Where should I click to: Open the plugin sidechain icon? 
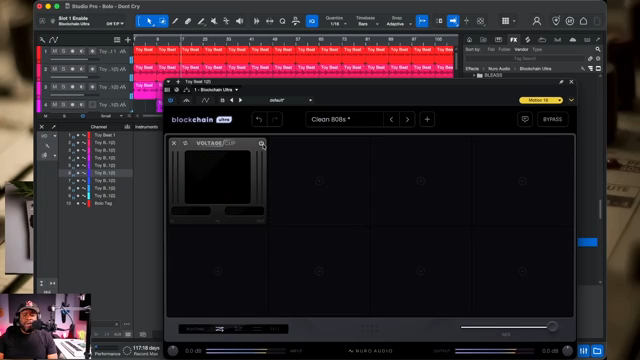point(187,100)
